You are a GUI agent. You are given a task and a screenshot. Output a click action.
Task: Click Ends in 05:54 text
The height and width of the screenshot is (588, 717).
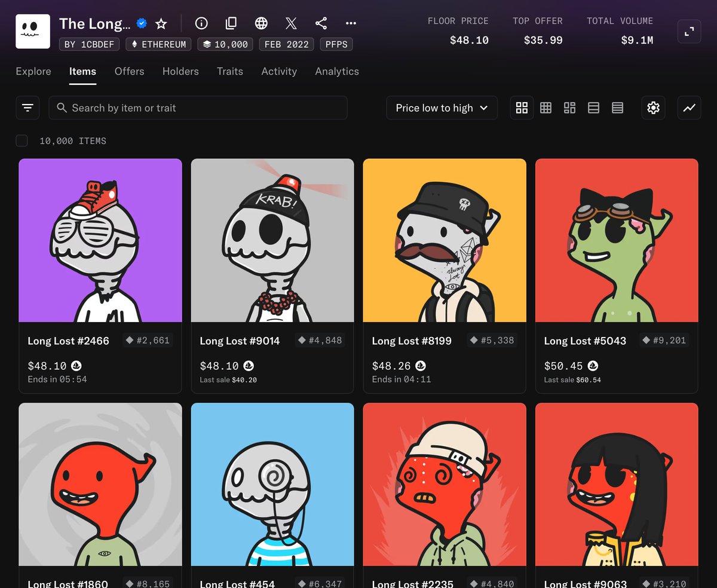(57, 379)
